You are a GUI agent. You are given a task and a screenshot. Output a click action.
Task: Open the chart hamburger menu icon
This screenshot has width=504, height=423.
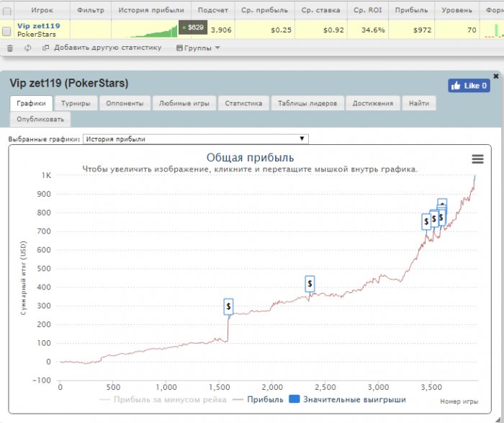pos(477,159)
